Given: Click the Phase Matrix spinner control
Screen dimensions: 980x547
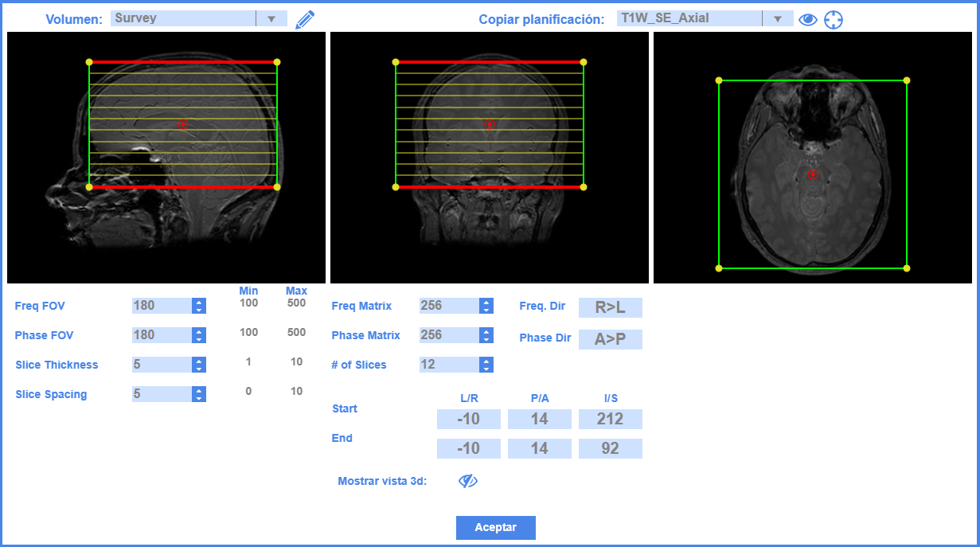Looking at the screenshot, I should coord(486,335).
